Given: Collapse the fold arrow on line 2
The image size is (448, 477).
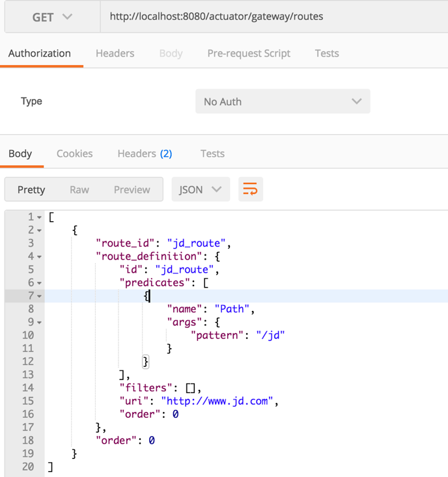Looking at the screenshot, I should (x=39, y=230).
